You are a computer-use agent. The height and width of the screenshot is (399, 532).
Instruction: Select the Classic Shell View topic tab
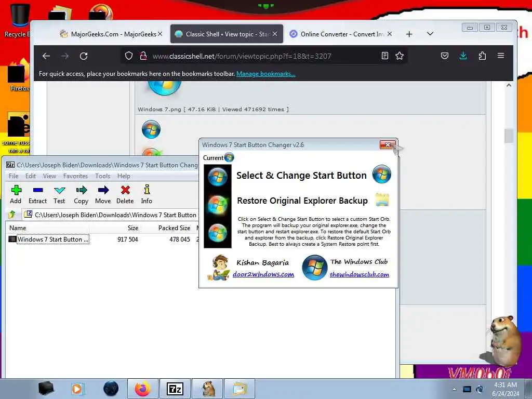pos(227,34)
